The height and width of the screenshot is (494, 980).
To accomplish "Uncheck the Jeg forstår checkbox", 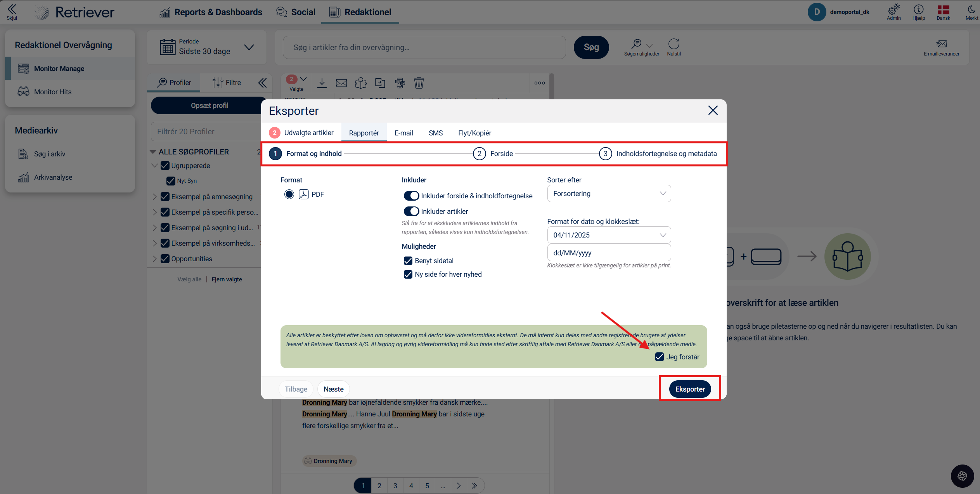I will pyautogui.click(x=659, y=357).
